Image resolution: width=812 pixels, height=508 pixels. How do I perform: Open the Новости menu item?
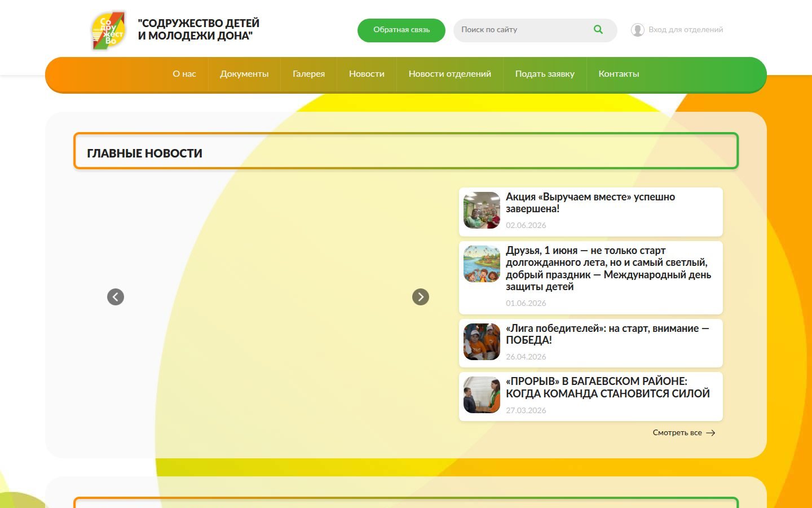[x=367, y=74]
